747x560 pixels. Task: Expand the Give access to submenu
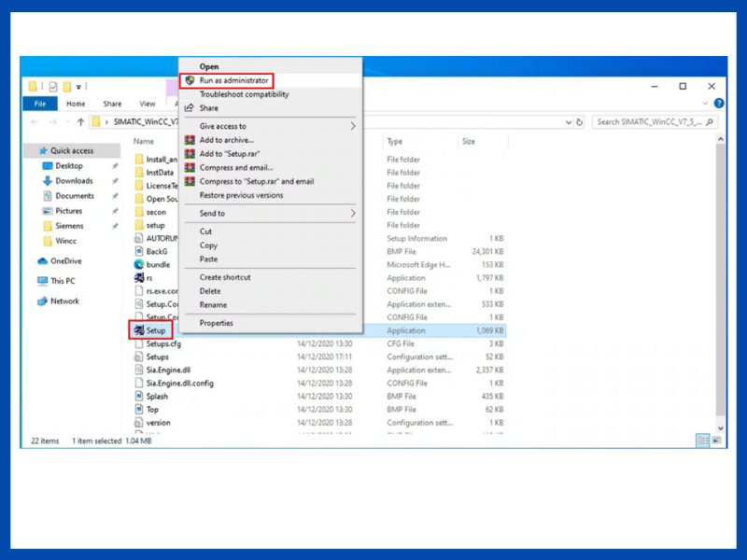(353, 126)
